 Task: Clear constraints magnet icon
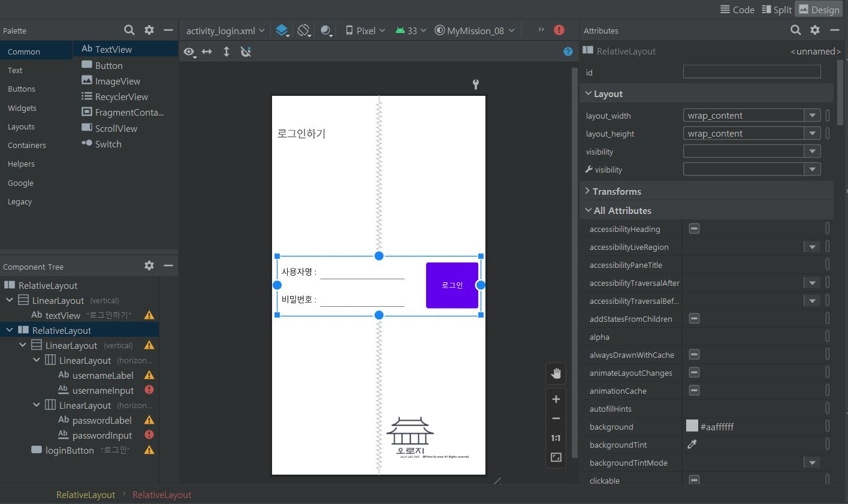click(246, 52)
